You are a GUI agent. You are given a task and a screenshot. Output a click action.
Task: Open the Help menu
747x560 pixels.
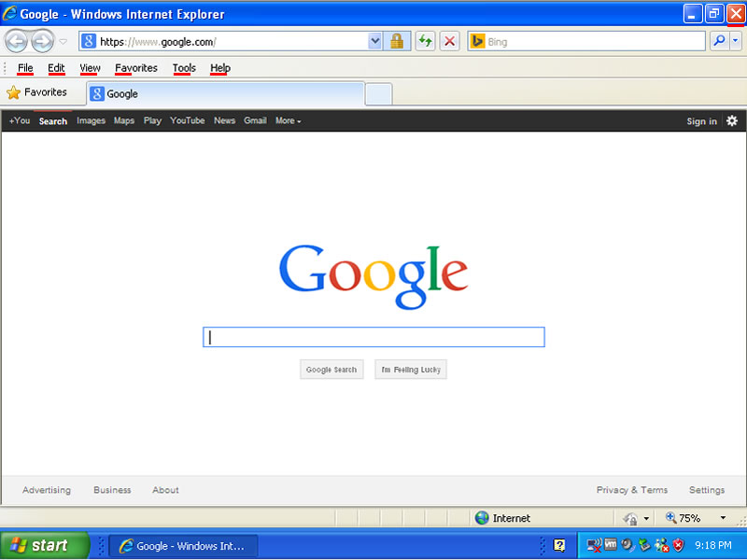[x=220, y=68]
